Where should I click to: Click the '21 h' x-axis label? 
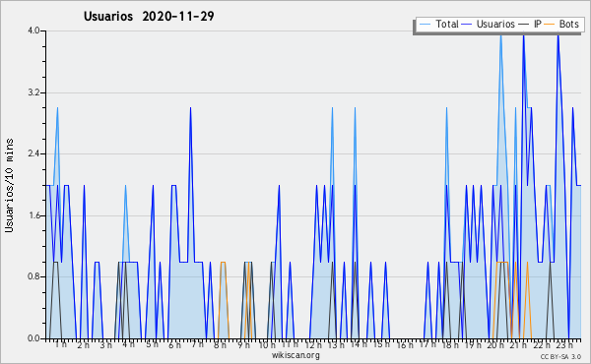pyautogui.click(x=519, y=344)
